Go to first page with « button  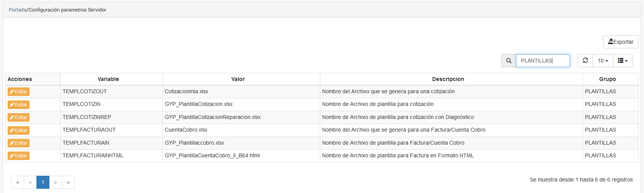coord(18,182)
